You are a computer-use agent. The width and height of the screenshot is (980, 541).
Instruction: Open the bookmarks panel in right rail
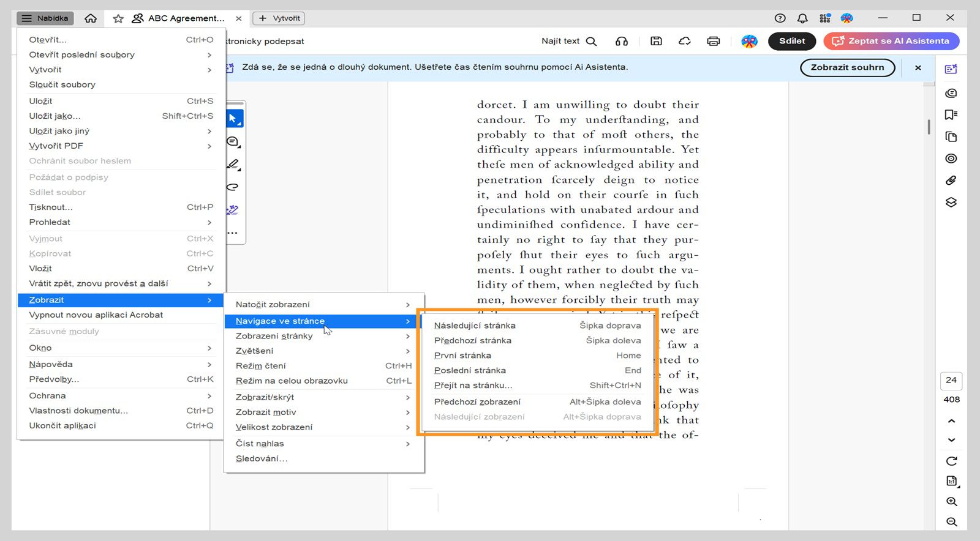tap(951, 114)
